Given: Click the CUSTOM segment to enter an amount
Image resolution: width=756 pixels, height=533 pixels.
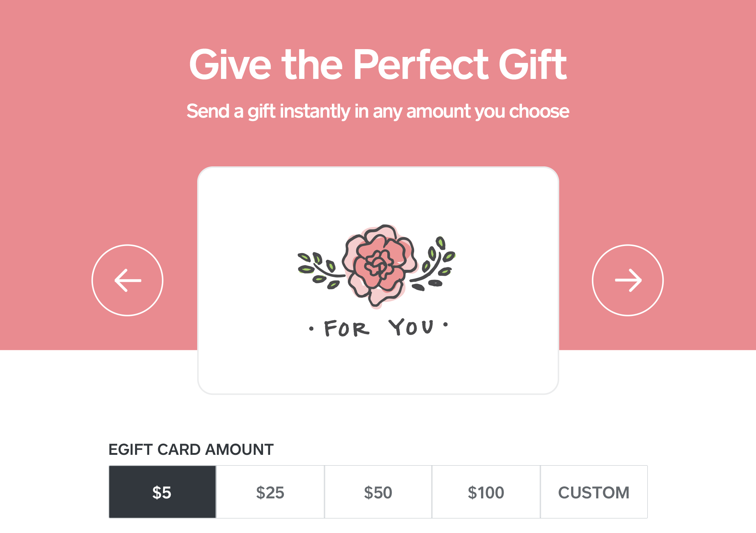Looking at the screenshot, I should 593,492.
